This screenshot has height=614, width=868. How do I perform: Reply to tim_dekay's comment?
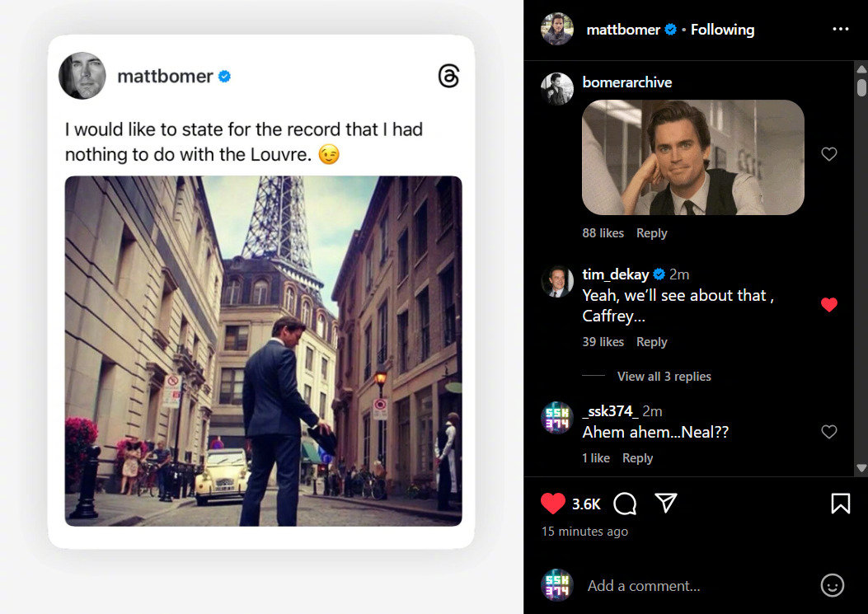[x=651, y=341]
